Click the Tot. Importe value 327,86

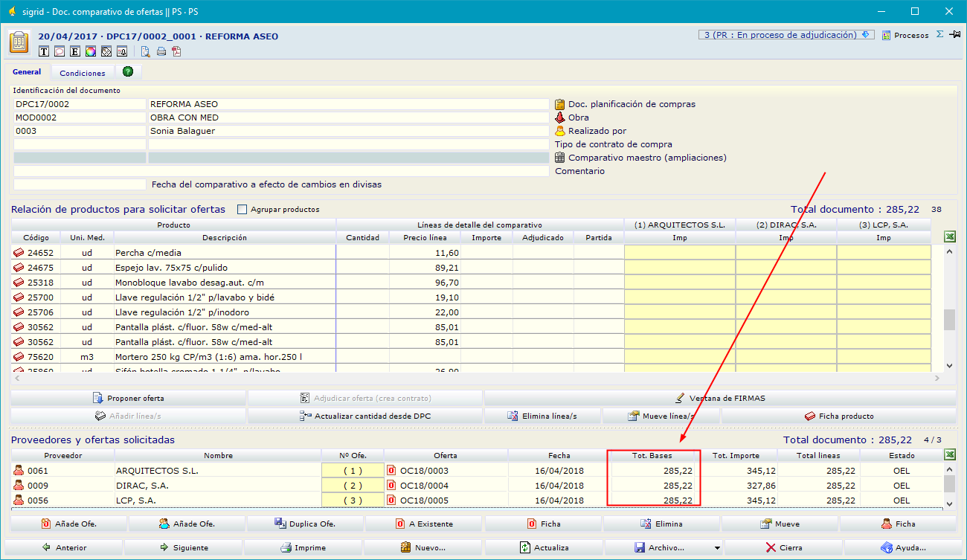coord(740,486)
